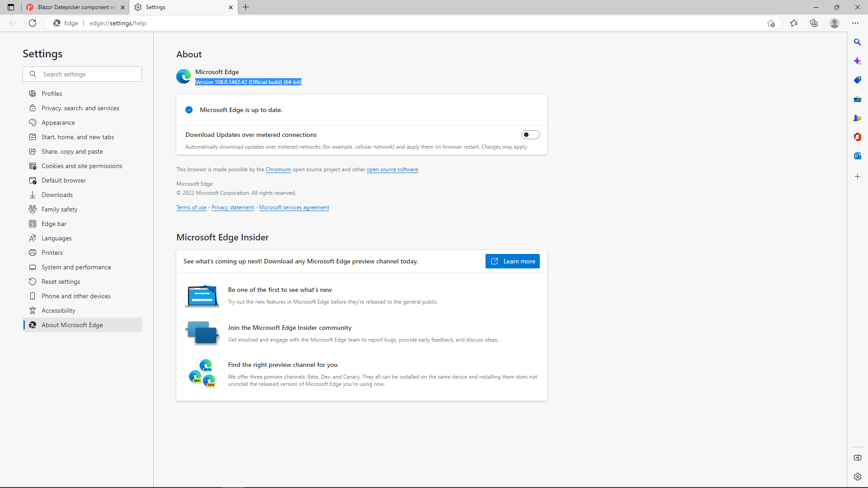Open Phone and other devices

pyautogui.click(x=82, y=296)
